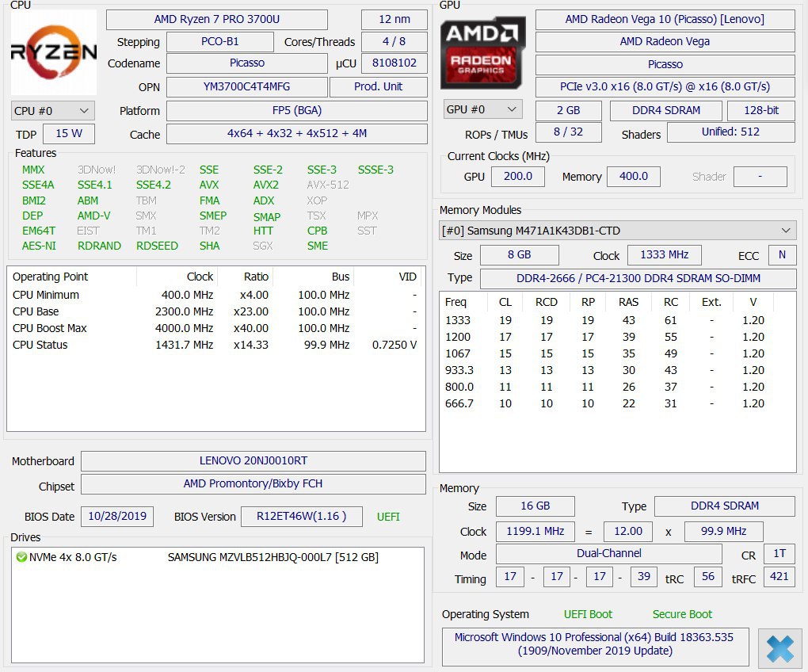Click the Secure Boot label

(682, 614)
